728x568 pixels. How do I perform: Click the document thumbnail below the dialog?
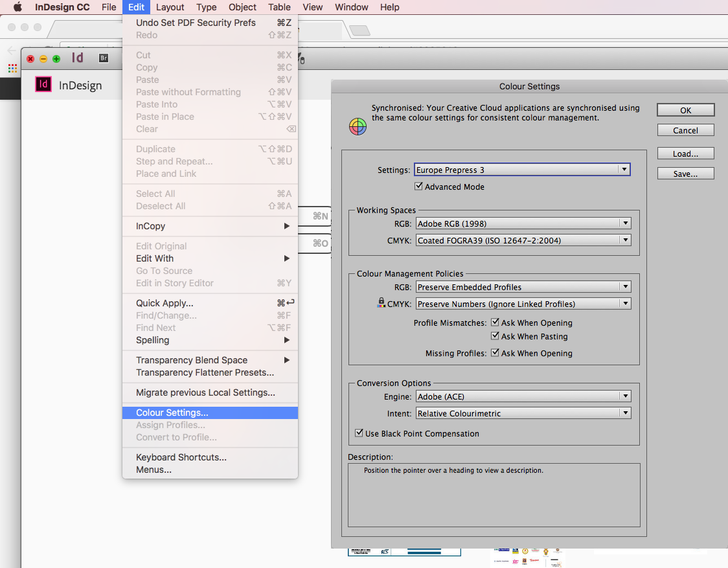point(404,552)
